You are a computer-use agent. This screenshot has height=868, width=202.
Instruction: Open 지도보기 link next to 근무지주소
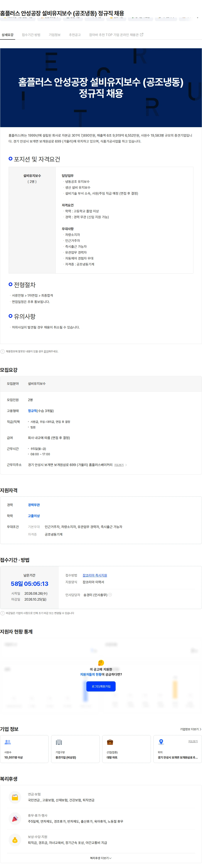(119, 465)
